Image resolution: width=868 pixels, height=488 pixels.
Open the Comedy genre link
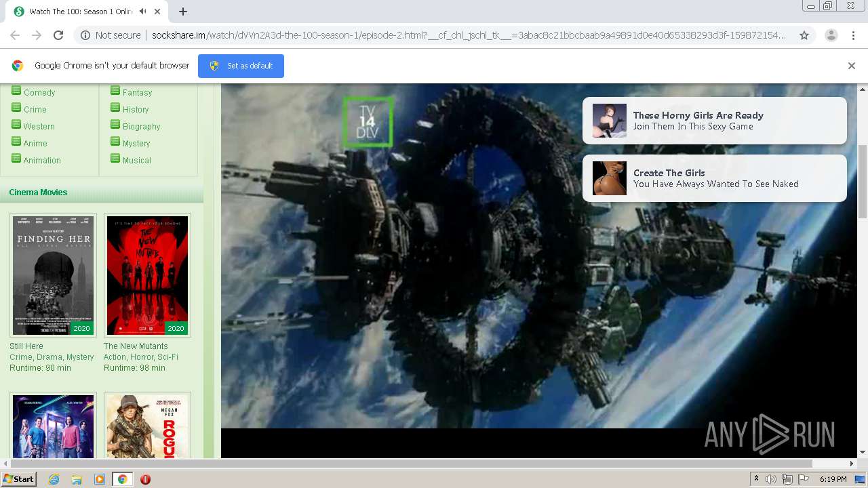(x=39, y=93)
